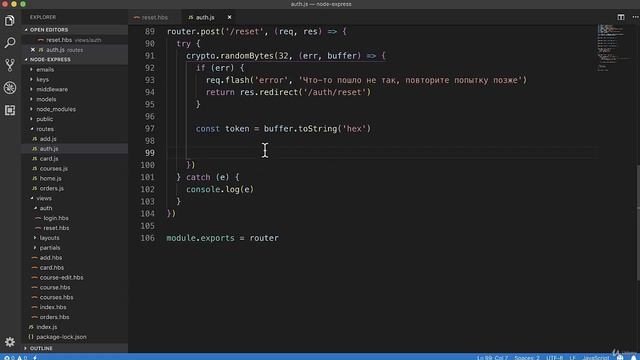Image resolution: width=640 pixels, height=360 pixels.
Task: Open the Manage gear menu
Action: pos(10,342)
